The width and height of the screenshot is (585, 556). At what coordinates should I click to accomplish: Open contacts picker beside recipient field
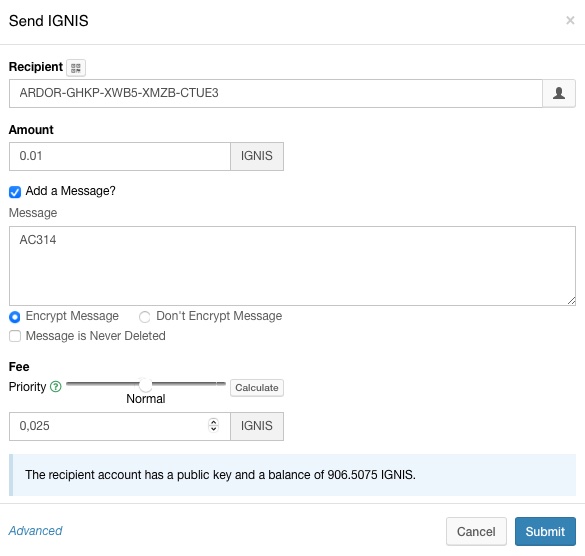pyautogui.click(x=559, y=93)
